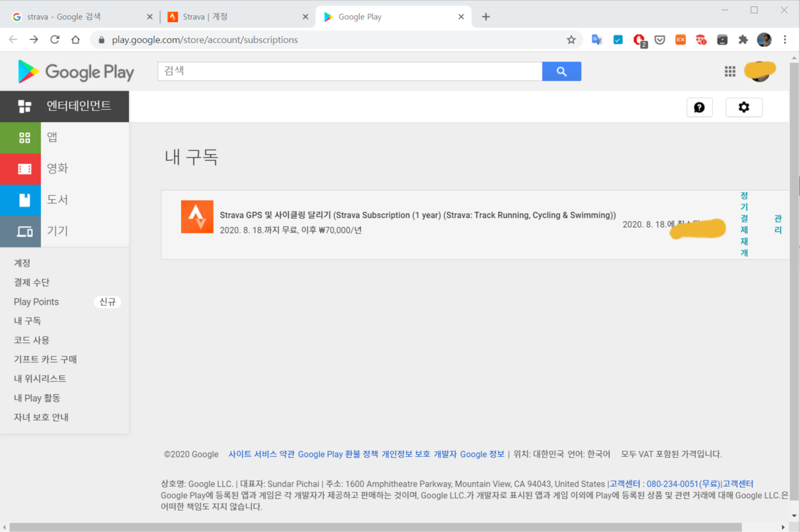Open the Chrome extensions puzzle icon

click(x=743, y=40)
